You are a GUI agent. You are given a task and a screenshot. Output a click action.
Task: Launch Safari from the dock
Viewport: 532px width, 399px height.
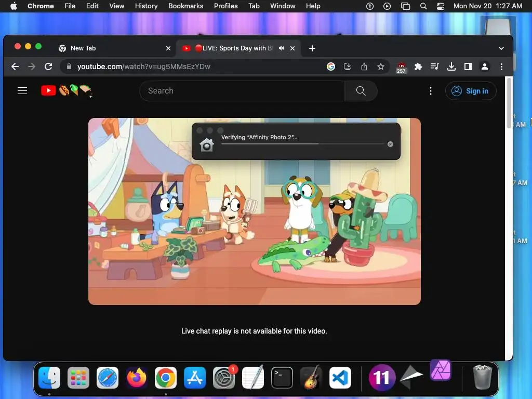(x=108, y=377)
